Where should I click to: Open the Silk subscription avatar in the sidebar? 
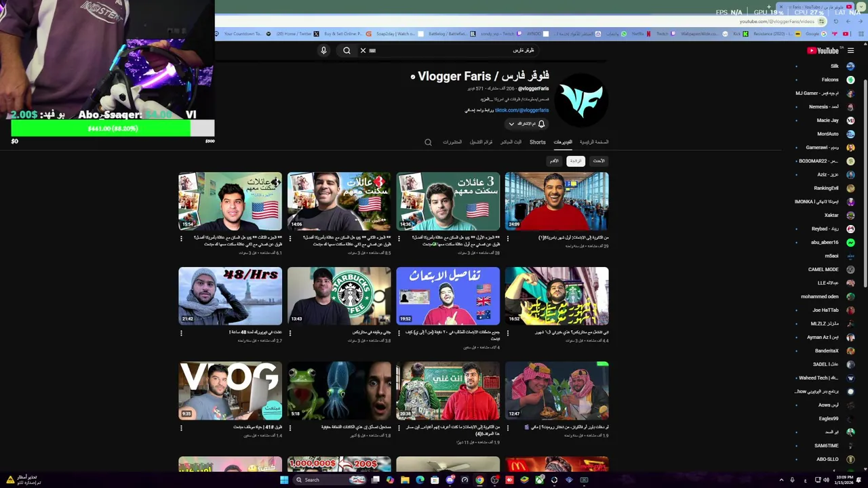(850, 66)
